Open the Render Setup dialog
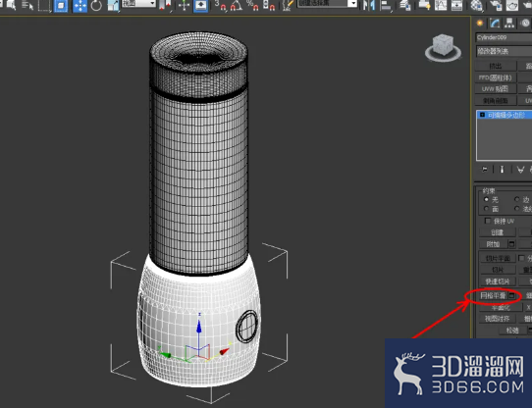The height and width of the screenshot is (408, 532). [496, 5]
